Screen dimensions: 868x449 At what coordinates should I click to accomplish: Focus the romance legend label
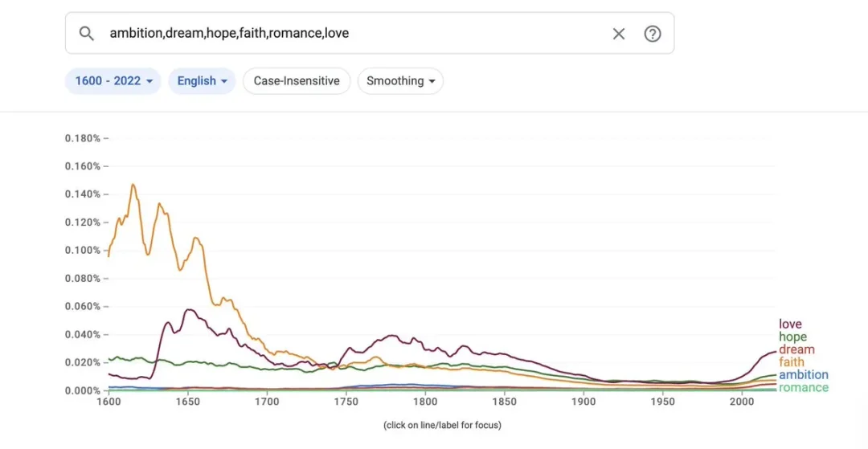(803, 388)
